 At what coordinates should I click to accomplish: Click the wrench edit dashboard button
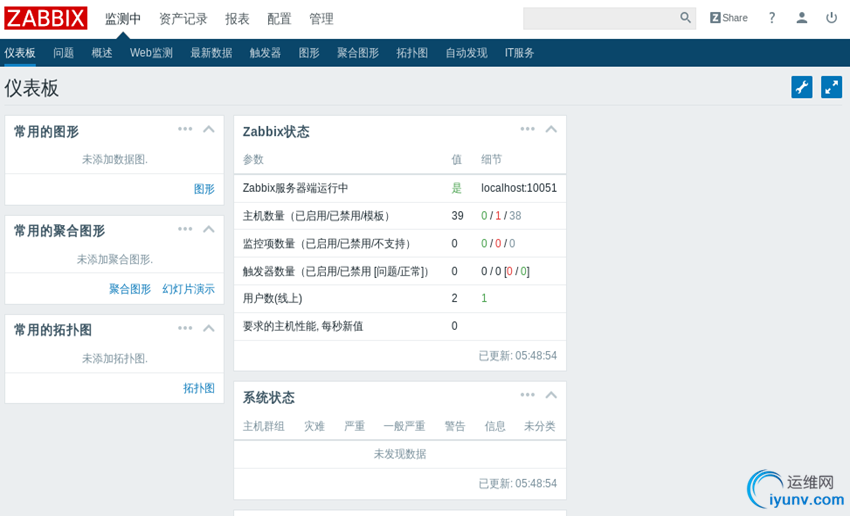click(802, 87)
